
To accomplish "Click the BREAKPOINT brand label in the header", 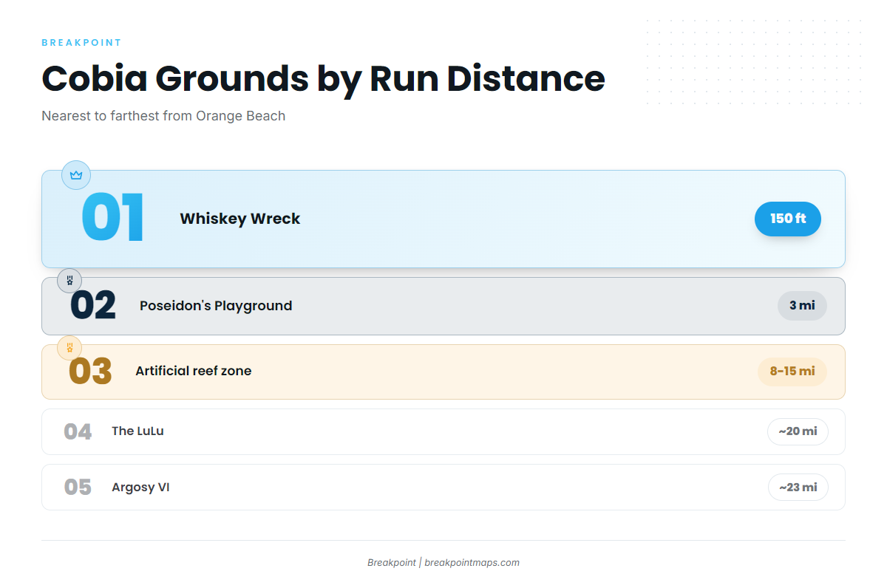I will tap(81, 43).
